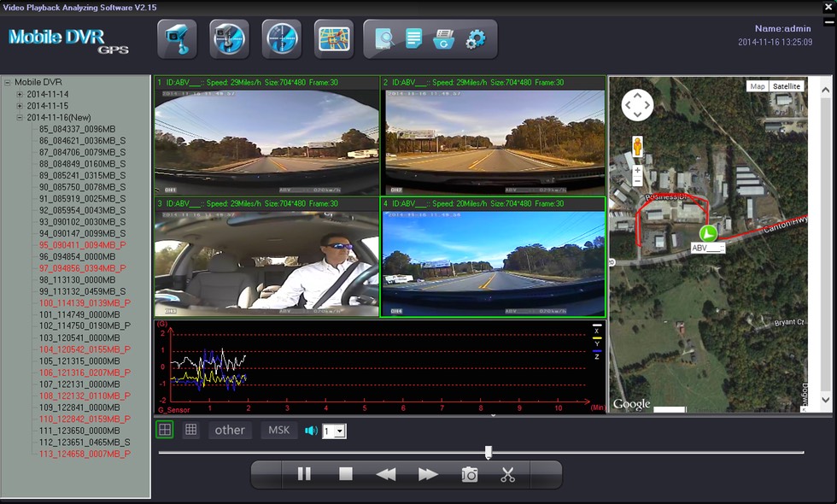Open the log document list icon
The width and height of the screenshot is (837, 504).
coord(413,39)
